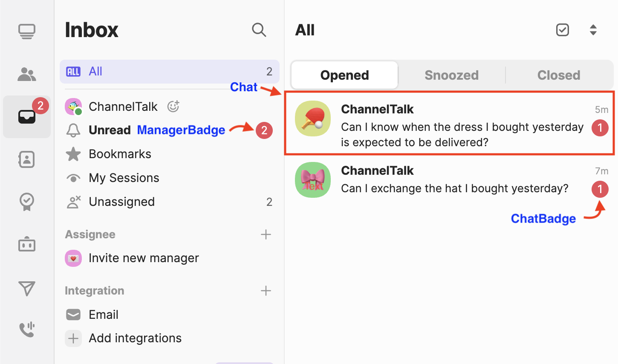Open the paper plane campaign sidebar icon
The height and width of the screenshot is (364, 618).
pos(27,288)
